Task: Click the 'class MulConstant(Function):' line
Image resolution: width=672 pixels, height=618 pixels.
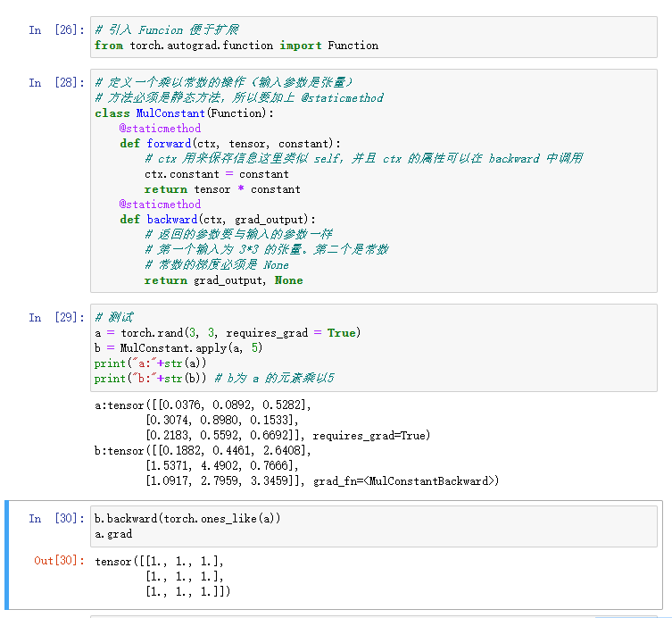Action: click(184, 113)
